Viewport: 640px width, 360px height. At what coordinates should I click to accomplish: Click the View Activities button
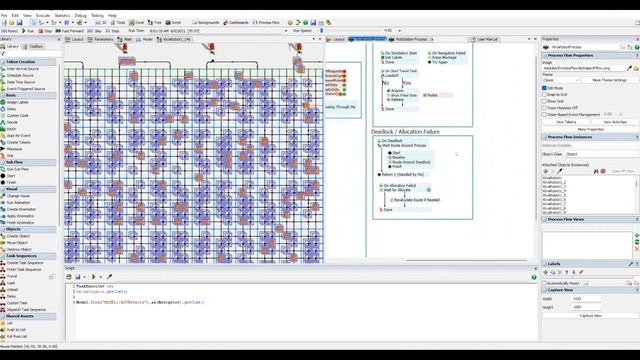point(615,122)
